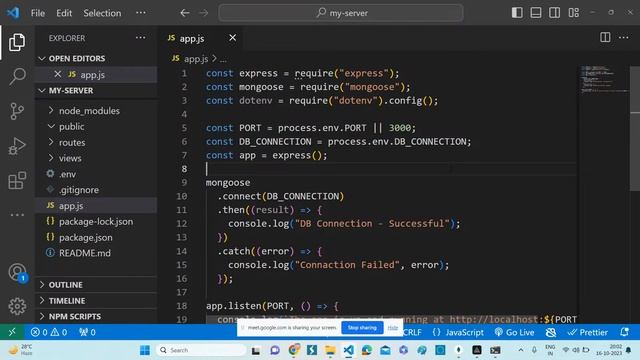Open the Extensions view
Screen dimensions: 640x360
pyautogui.click(x=17, y=180)
